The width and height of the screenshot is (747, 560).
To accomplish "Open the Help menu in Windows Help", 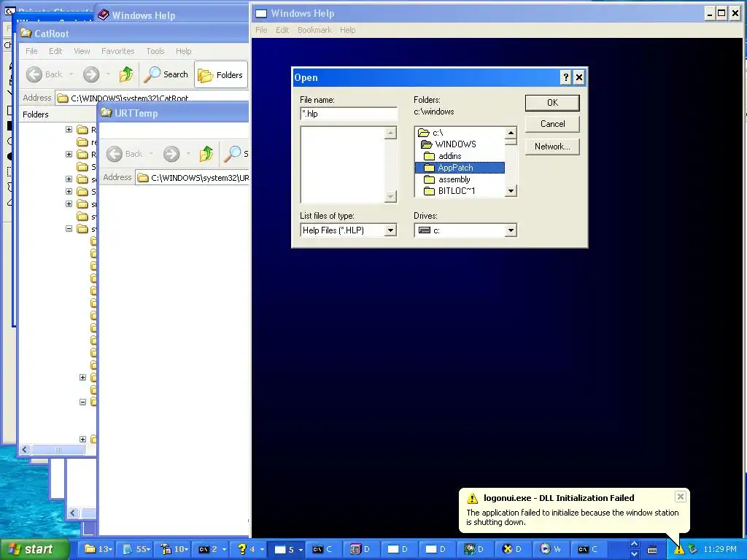I will tap(347, 30).
